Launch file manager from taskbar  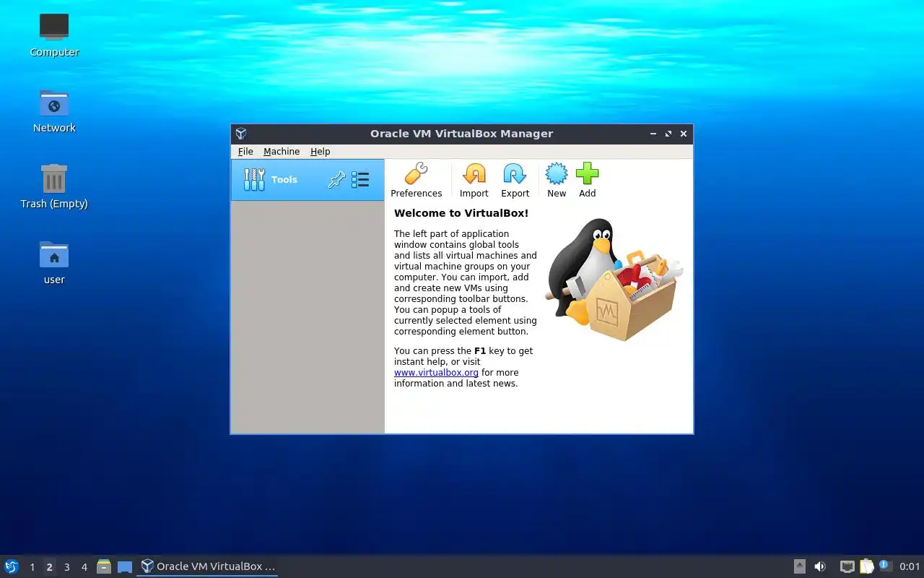[x=104, y=566]
